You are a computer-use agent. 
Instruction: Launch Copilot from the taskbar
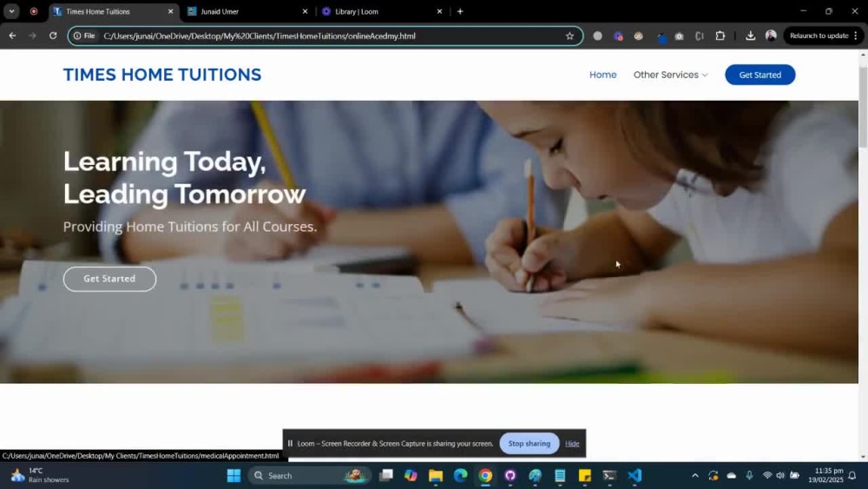click(411, 476)
